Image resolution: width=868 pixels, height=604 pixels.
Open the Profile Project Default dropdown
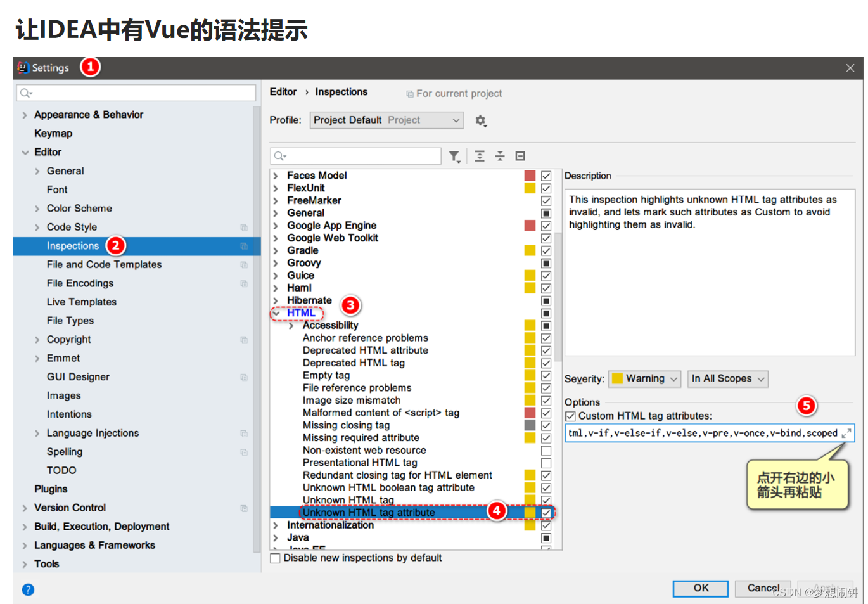pos(386,120)
